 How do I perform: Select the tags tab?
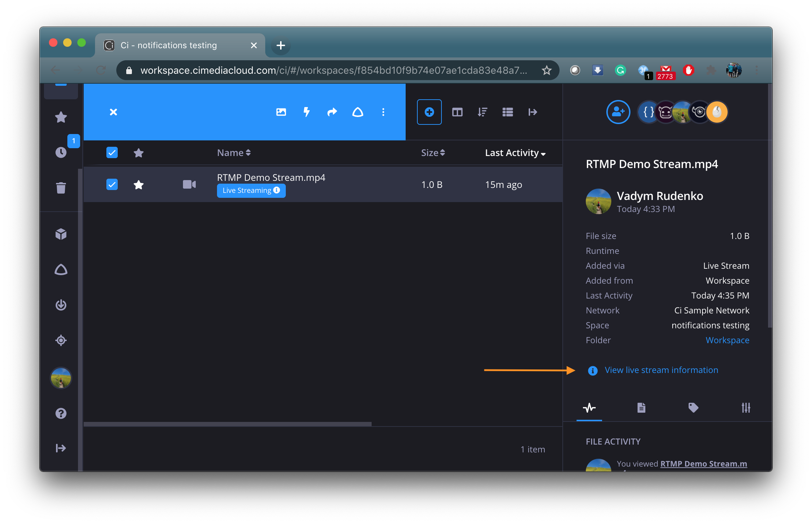click(693, 408)
